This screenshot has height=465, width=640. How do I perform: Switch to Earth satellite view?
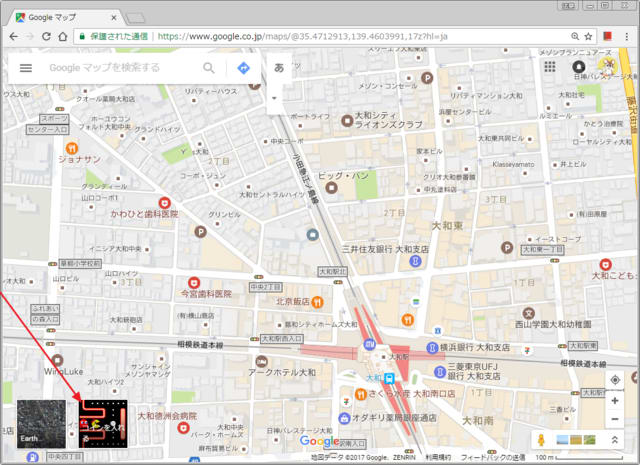point(40,423)
